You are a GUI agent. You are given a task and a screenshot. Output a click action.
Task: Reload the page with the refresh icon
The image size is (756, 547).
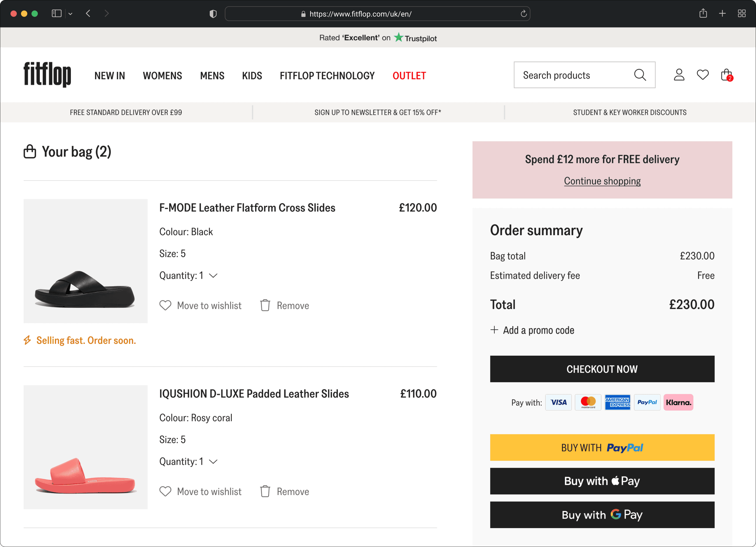pos(524,14)
